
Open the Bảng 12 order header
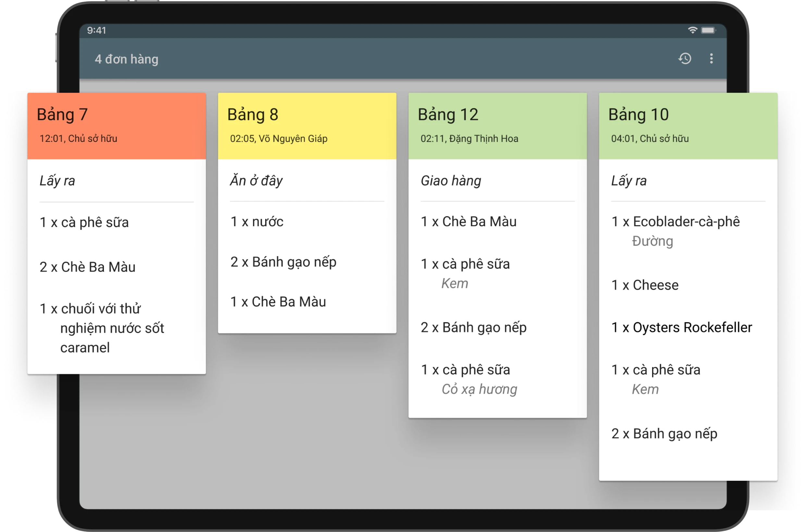pyautogui.click(x=497, y=126)
